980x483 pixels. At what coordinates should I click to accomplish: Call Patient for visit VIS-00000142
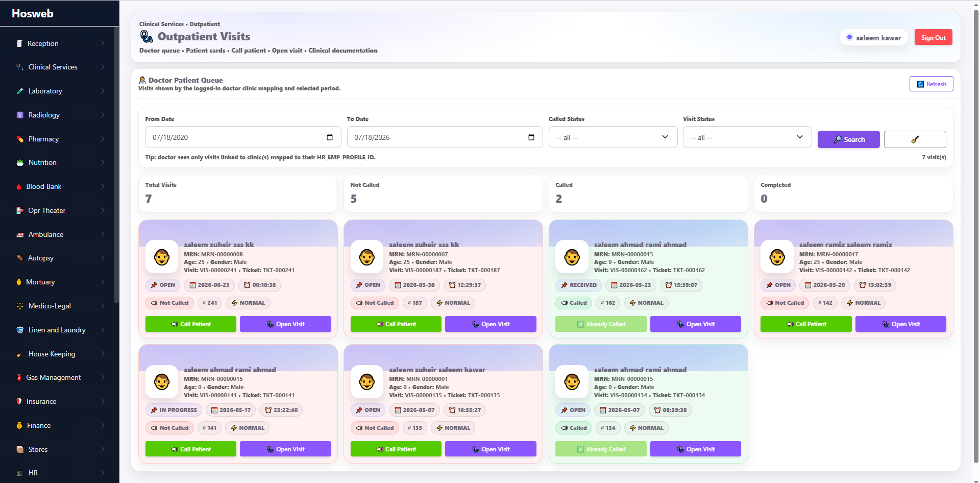806,324
